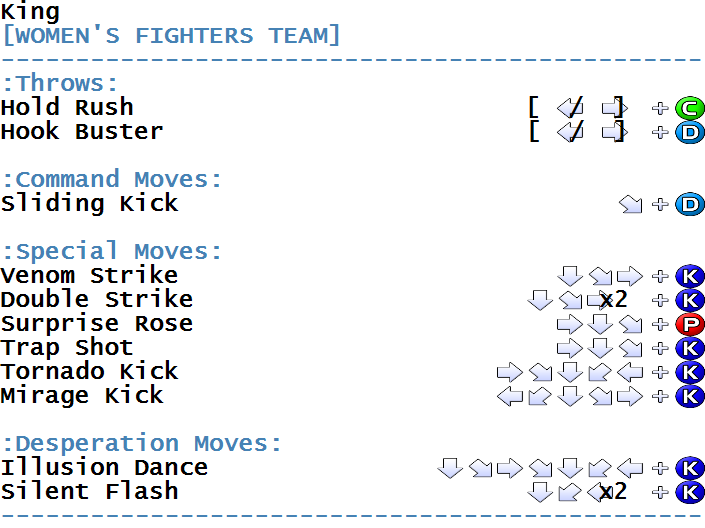Image resolution: width=705 pixels, height=528 pixels.
Task: Click the red P button for Surprise Rose
Action: [690, 324]
